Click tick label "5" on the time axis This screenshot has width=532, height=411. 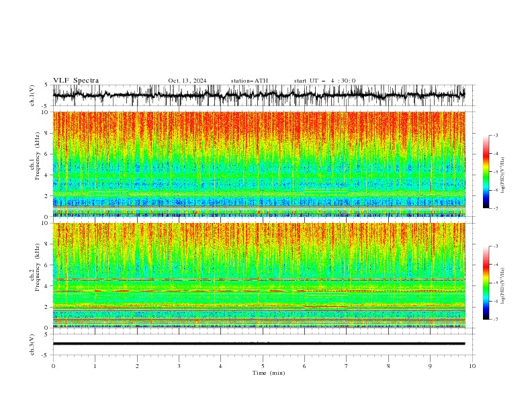click(x=263, y=366)
